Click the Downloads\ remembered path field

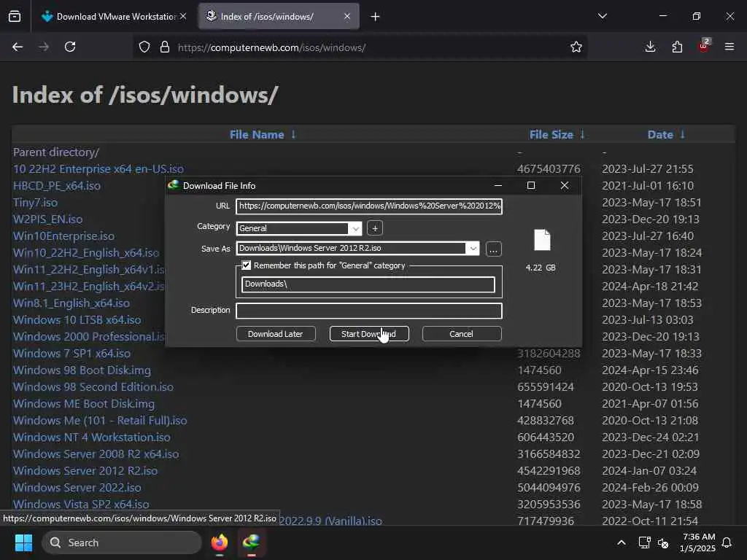pyautogui.click(x=368, y=284)
